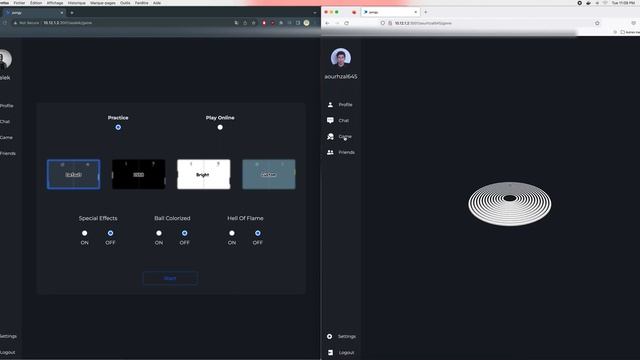
Task: Click Wi-Fi icon in macOS menu bar
Action: click(x=605, y=3)
